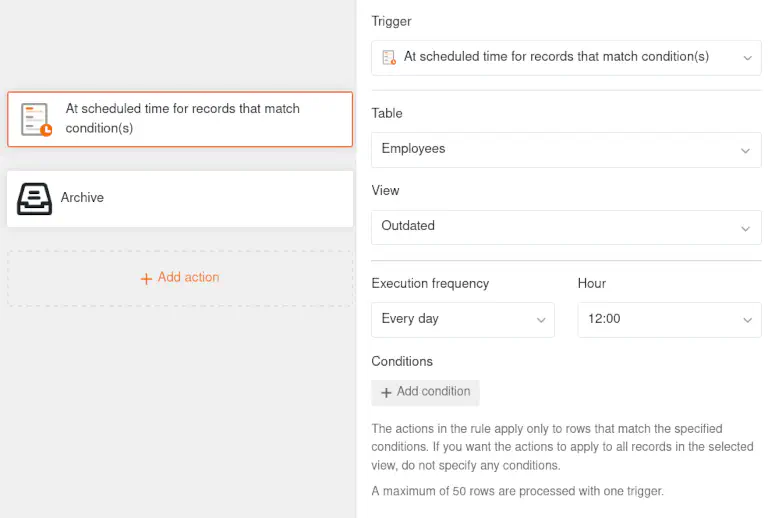This screenshot has width=768, height=518.
Task: Click the Outdated value in the View field
Action: pos(408,226)
